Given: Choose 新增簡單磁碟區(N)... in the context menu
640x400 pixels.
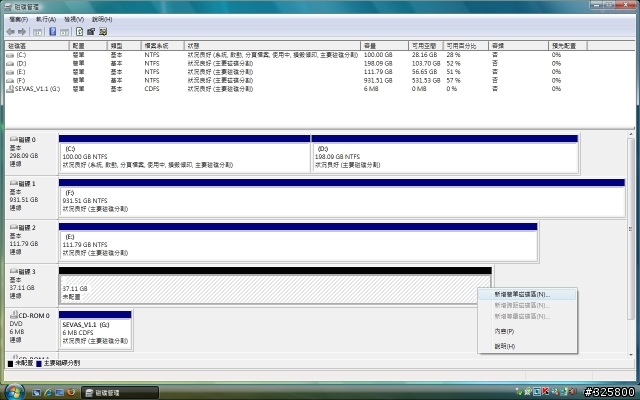Looking at the screenshot, I should (x=527, y=294).
